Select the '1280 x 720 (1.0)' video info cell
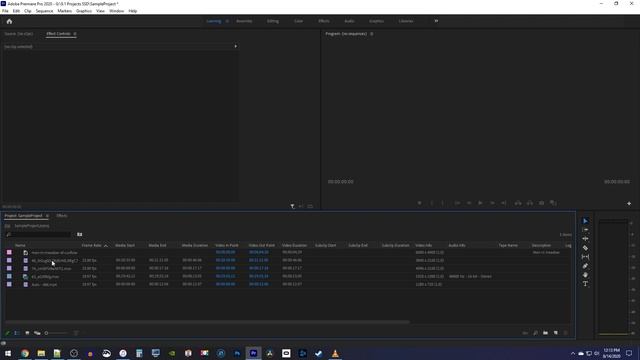 click(x=429, y=284)
